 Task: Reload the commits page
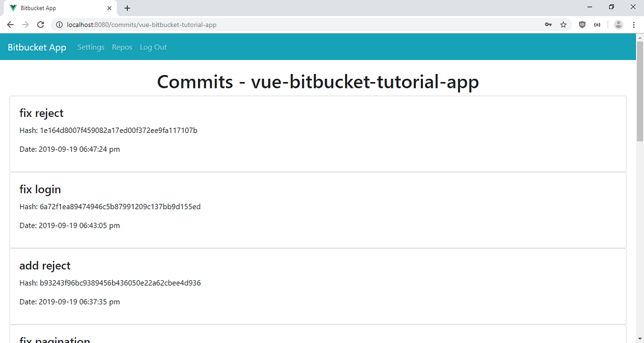(40, 25)
